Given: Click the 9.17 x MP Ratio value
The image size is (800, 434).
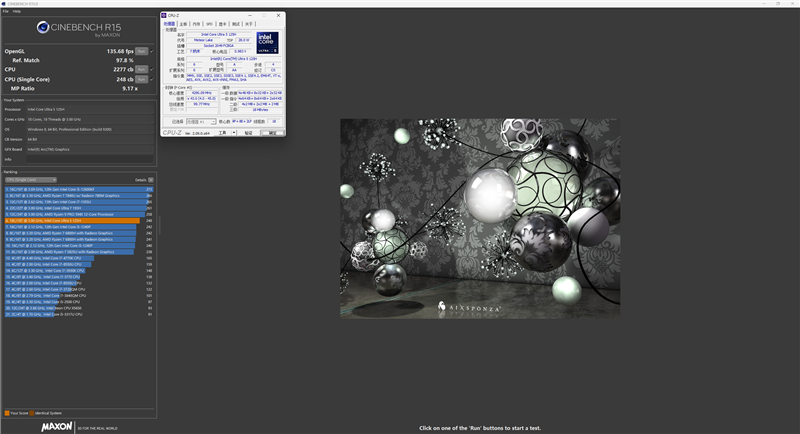Looking at the screenshot, I should (130, 88).
